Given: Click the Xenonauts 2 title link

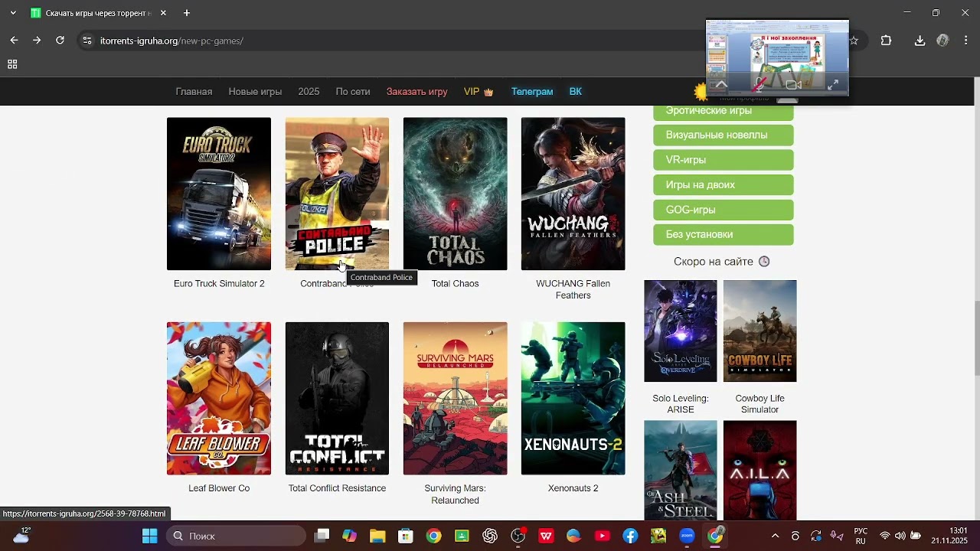Looking at the screenshot, I should pyautogui.click(x=573, y=488).
